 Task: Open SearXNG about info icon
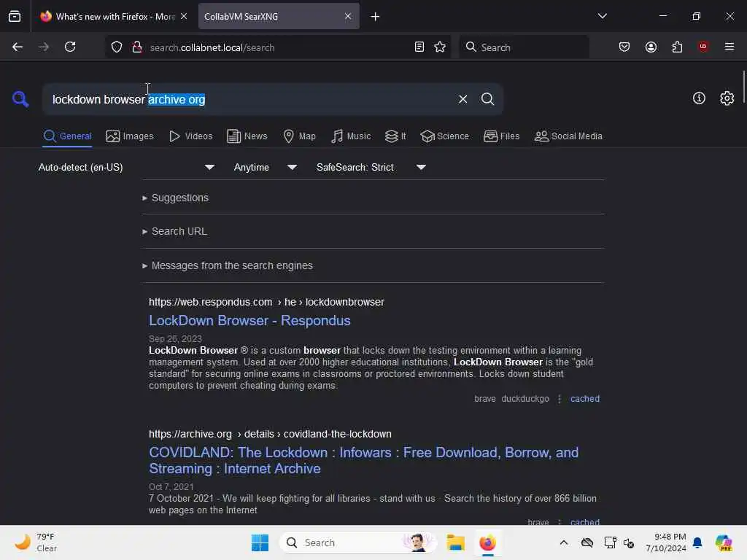699,98
